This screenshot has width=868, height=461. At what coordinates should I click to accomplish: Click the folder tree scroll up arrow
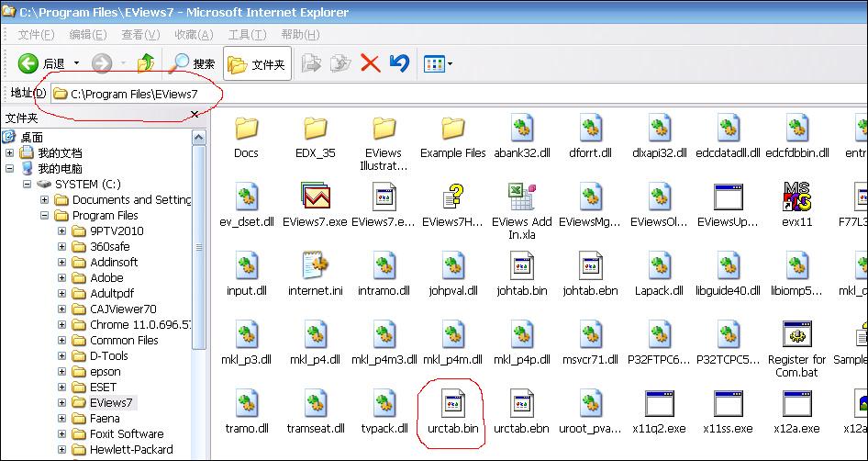pos(199,138)
